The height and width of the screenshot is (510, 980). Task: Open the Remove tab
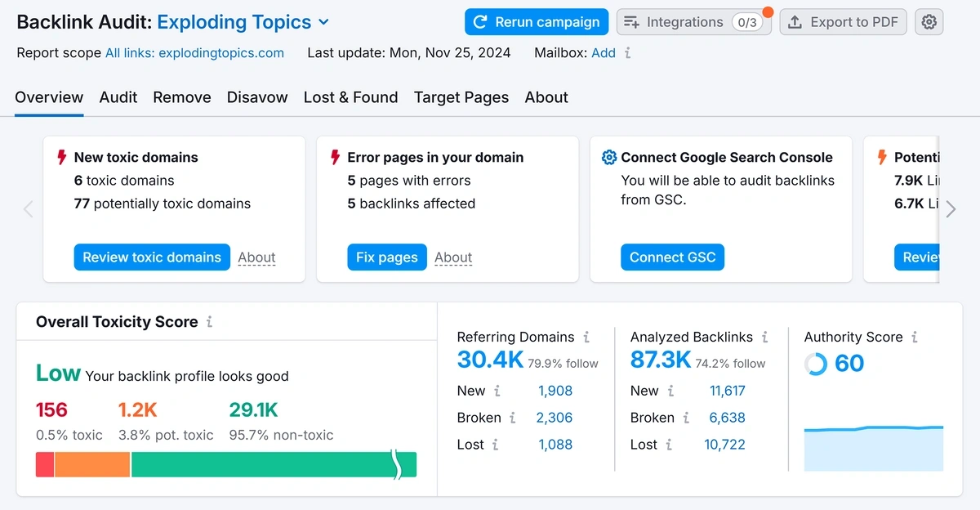(182, 97)
